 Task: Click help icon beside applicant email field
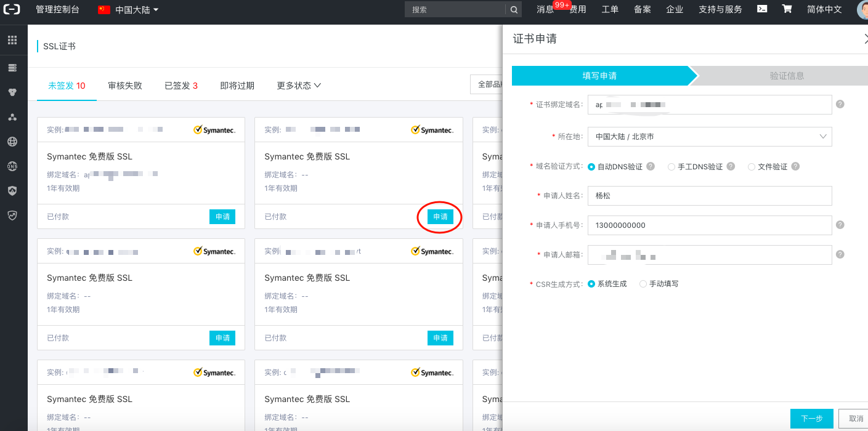840,254
